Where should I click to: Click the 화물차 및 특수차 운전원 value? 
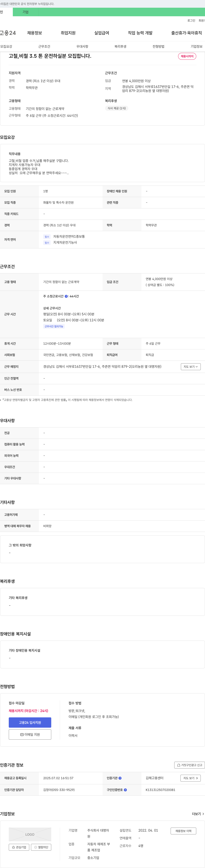point(59,203)
